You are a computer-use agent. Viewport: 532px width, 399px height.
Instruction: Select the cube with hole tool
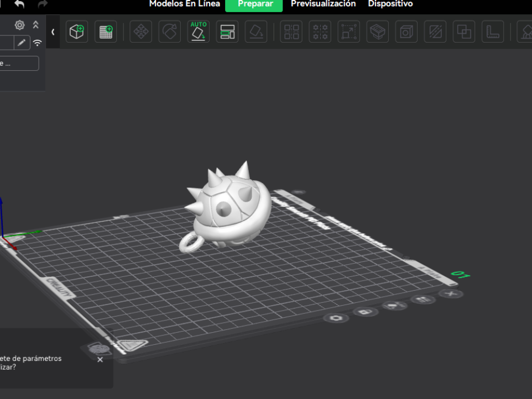coord(406,32)
